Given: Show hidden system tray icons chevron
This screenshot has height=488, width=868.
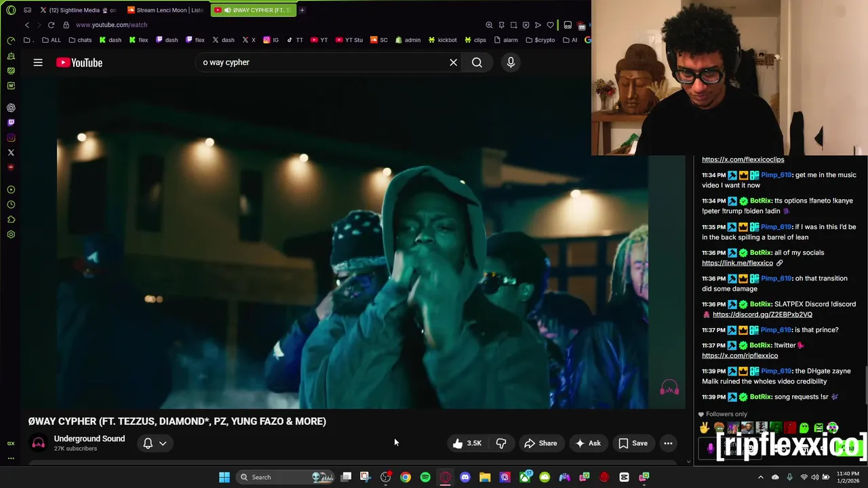Looking at the screenshot, I should point(760,477).
